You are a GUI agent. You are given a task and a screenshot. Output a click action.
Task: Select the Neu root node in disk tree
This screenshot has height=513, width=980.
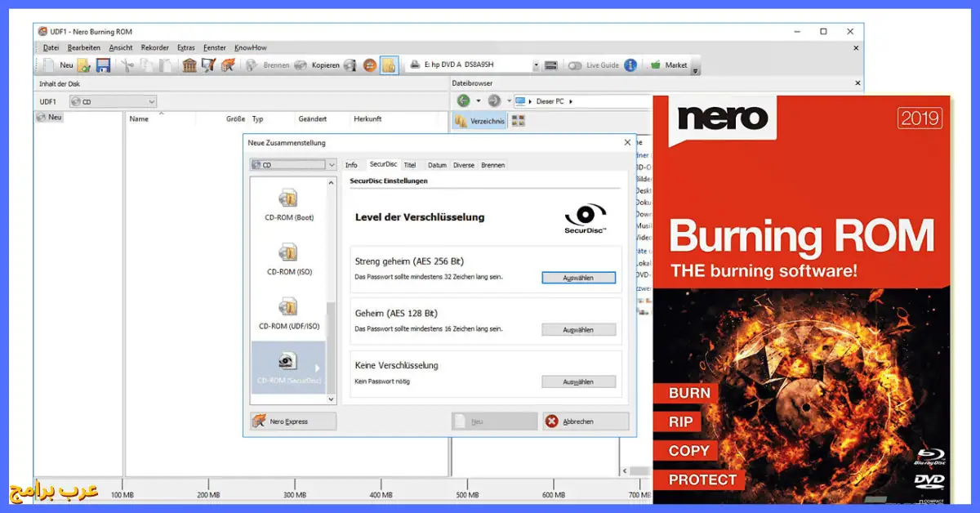(49, 118)
